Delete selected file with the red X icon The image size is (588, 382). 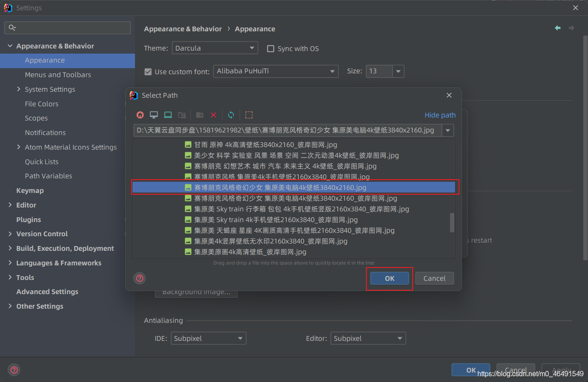click(x=213, y=115)
